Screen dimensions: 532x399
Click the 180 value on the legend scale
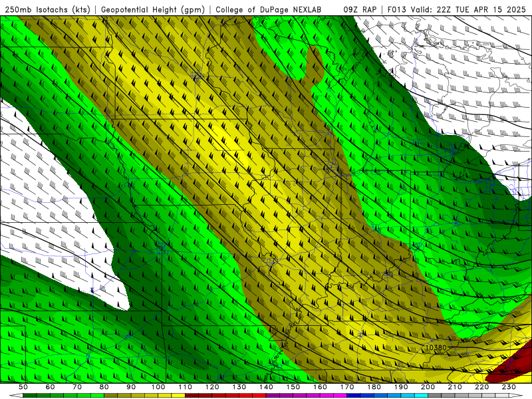[x=374, y=387]
